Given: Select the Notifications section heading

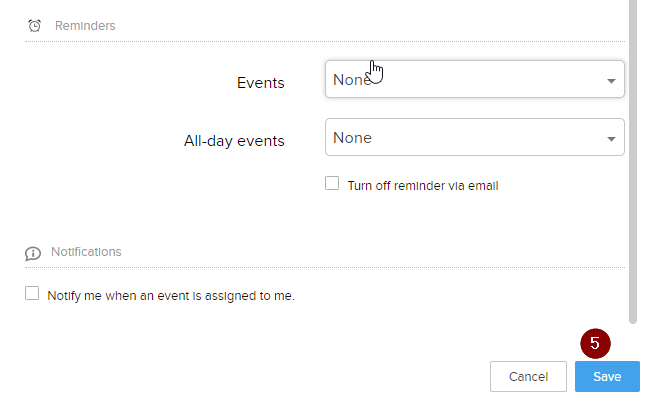Looking at the screenshot, I should click(x=86, y=252).
